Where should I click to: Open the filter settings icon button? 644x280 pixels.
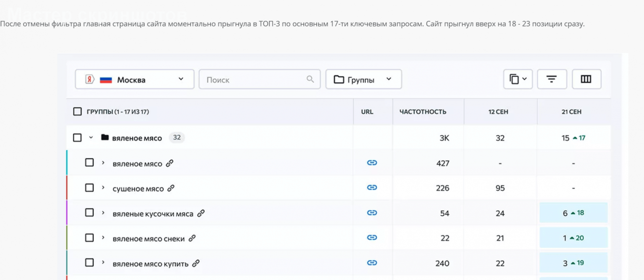tap(552, 79)
